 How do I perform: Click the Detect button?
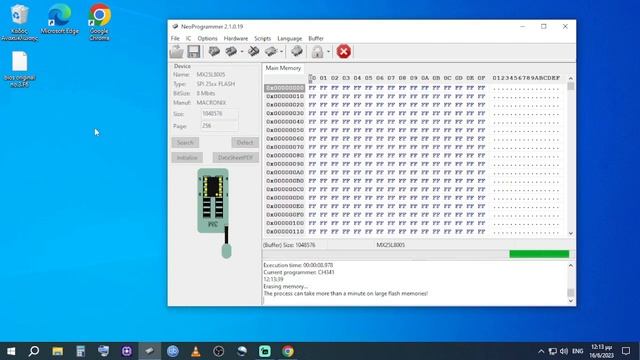[245, 142]
